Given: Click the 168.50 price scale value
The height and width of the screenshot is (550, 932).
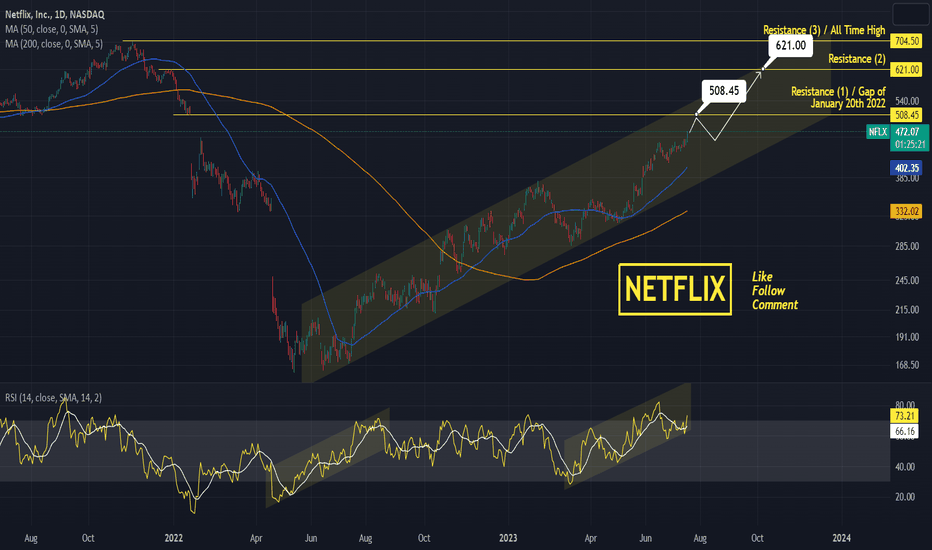Looking at the screenshot, I should [906, 365].
